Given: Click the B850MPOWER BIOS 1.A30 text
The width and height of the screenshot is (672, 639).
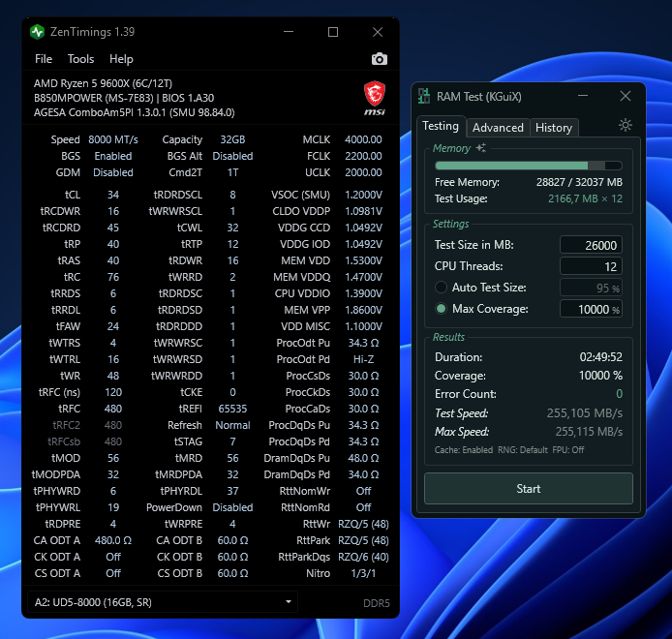Looking at the screenshot, I should 124,98.
